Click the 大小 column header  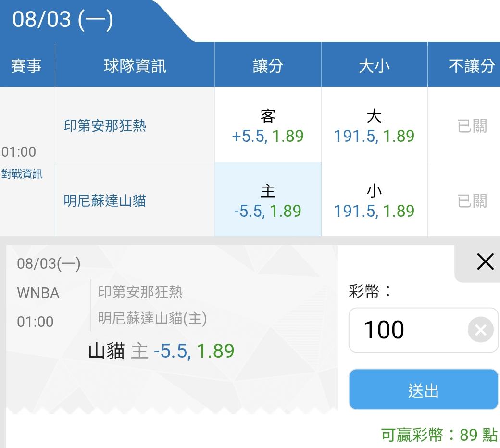(374, 65)
